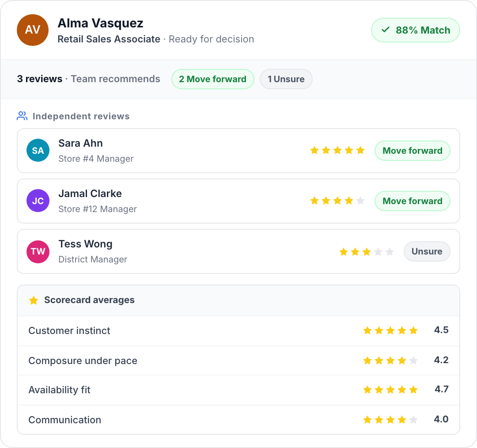Toggle Sara Ahn's Move forward recommendation
The width and height of the screenshot is (477, 448).
(x=412, y=151)
